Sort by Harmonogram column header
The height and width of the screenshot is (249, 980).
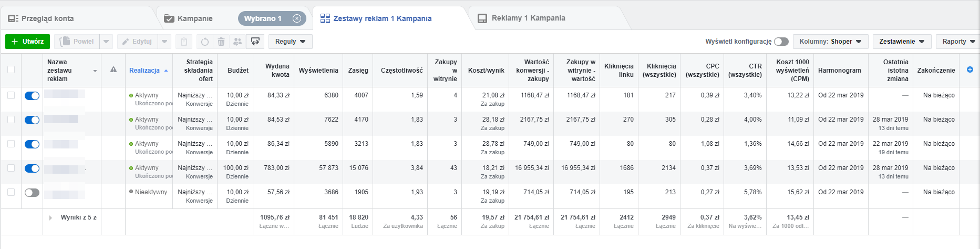(840, 71)
